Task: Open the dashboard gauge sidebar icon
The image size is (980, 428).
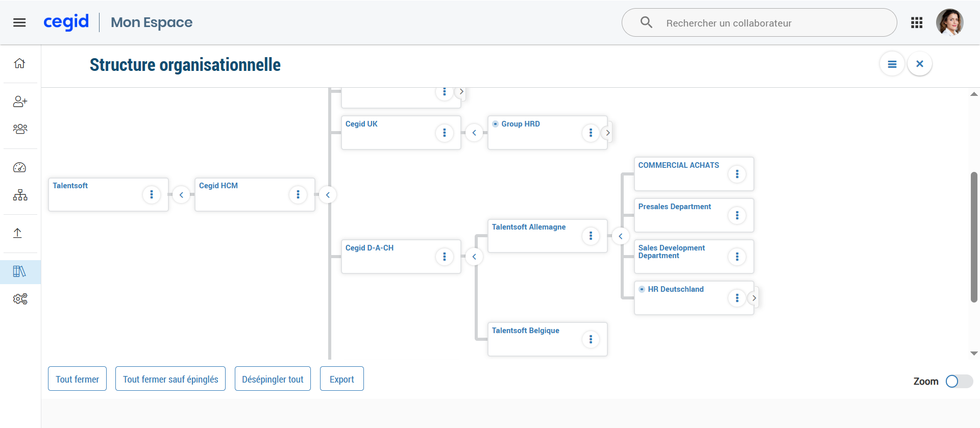Action: 19,167
